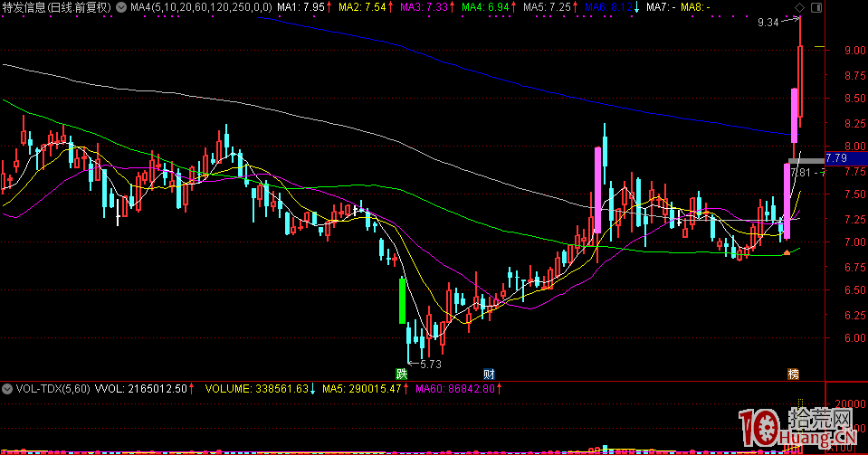The width and height of the screenshot is (868, 455).
Task: Click the 9.34 high price label
Action: (x=768, y=23)
